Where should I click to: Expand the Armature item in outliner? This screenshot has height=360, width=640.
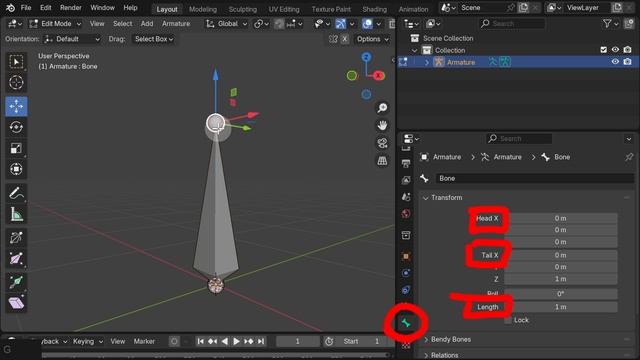pos(427,62)
